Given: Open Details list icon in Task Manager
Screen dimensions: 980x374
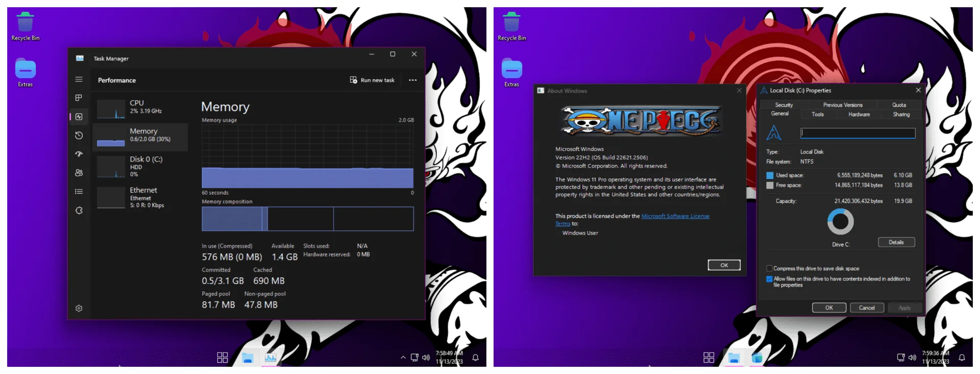Looking at the screenshot, I should coord(79,192).
